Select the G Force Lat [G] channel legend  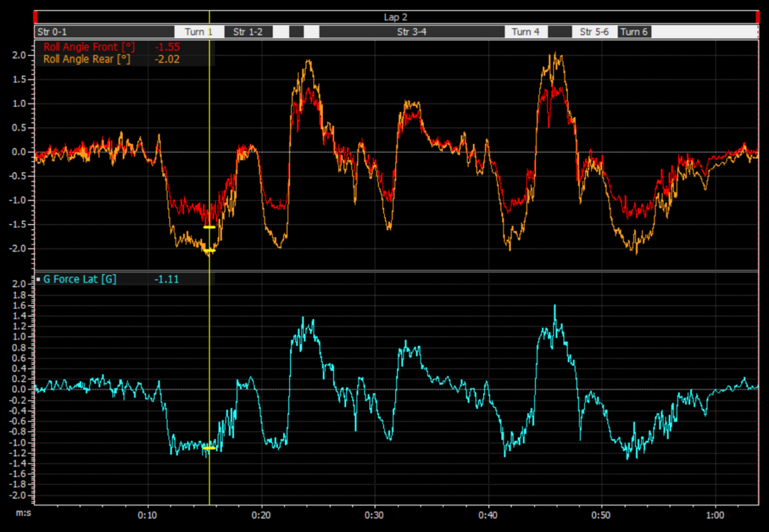80,280
